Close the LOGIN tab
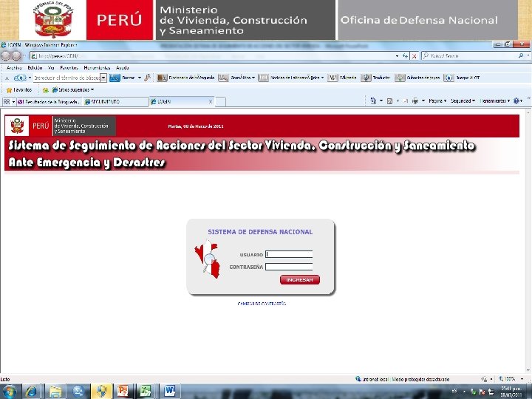Screen dimensions: 532x399 [211, 101]
